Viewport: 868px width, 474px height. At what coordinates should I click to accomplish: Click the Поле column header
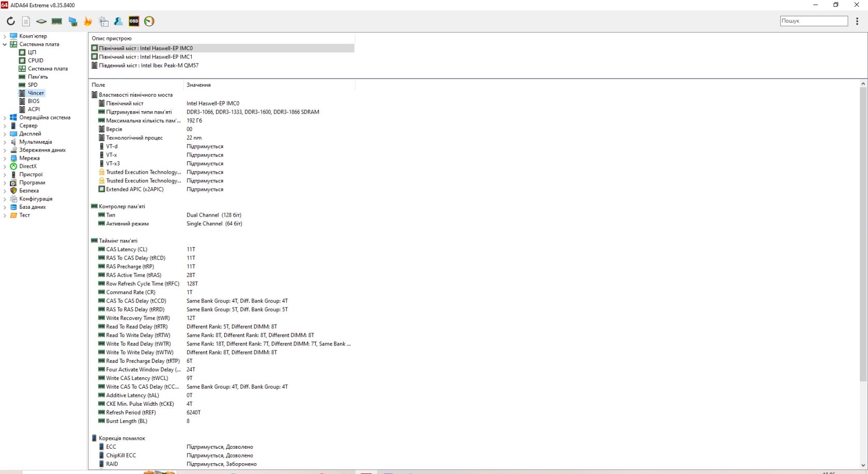[x=136, y=85]
